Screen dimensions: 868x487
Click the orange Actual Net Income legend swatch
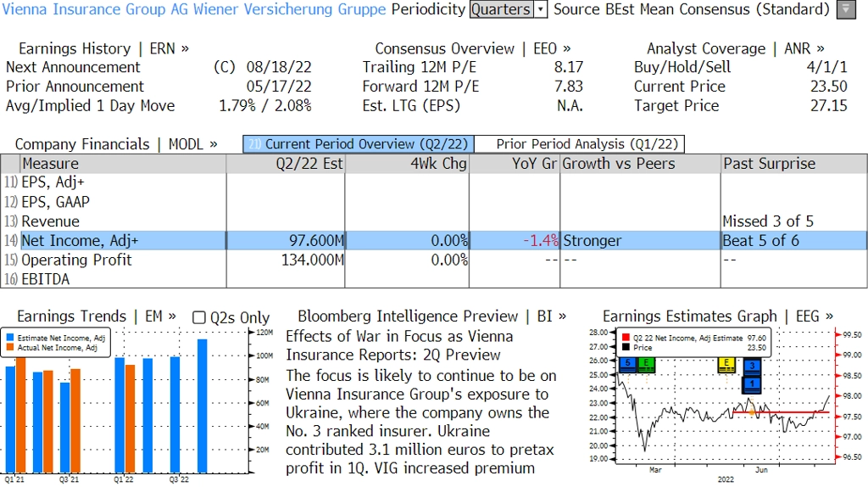pyautogui.click(x=10, y=347)
